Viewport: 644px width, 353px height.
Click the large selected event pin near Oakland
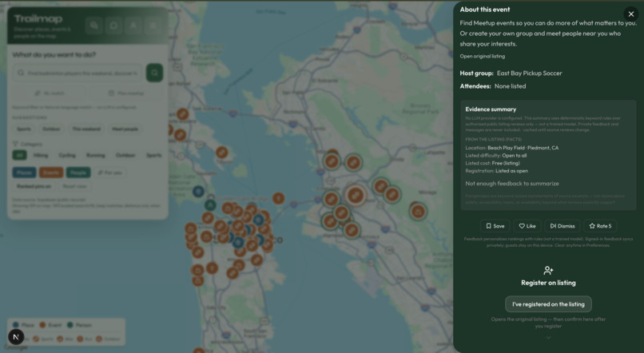click(x=356, y=195)
